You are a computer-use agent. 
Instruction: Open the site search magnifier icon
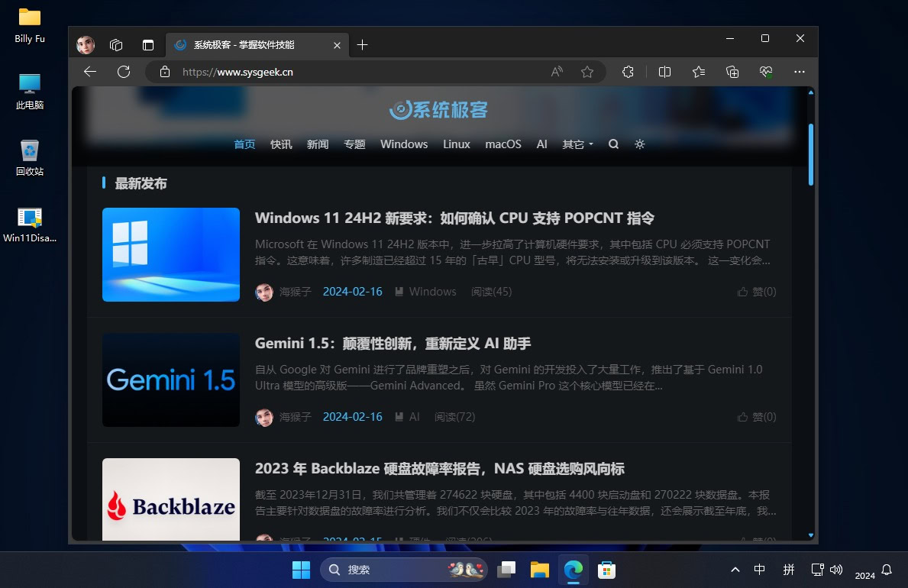click(613, 144)
